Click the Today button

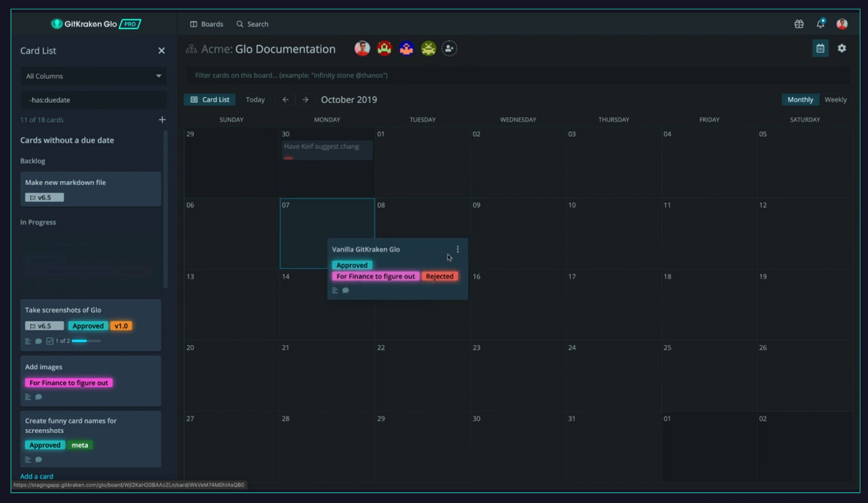(x=255, y=100)
